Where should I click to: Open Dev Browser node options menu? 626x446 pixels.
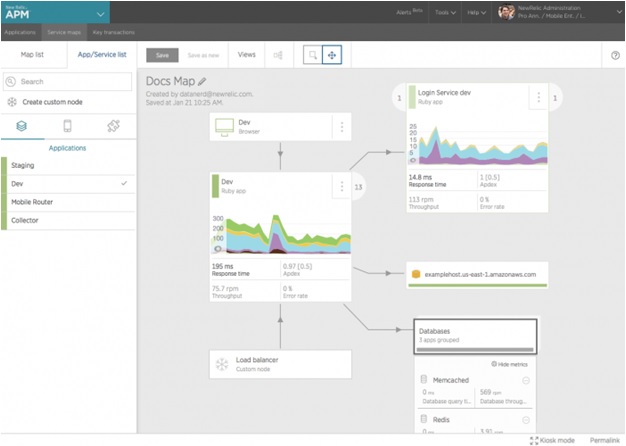click(x=342, y=127)
